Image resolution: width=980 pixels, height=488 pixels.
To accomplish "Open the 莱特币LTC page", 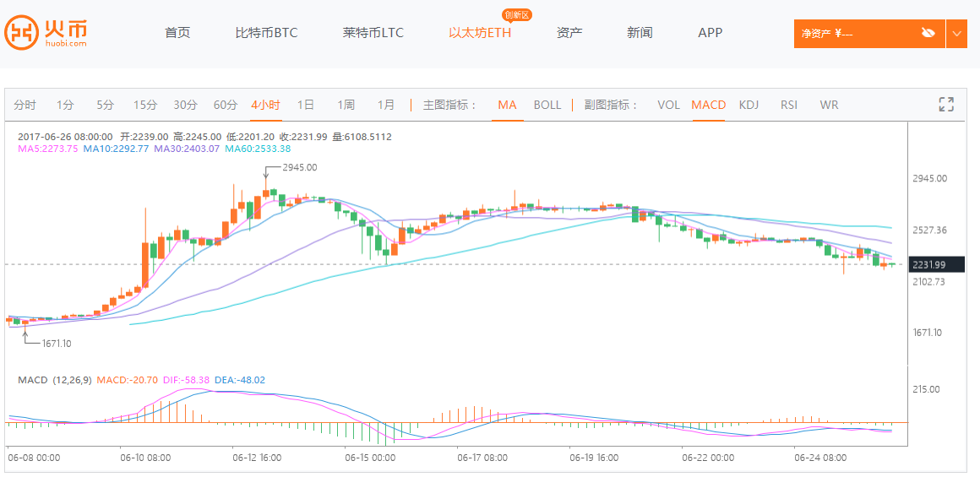I will (373, 33).
